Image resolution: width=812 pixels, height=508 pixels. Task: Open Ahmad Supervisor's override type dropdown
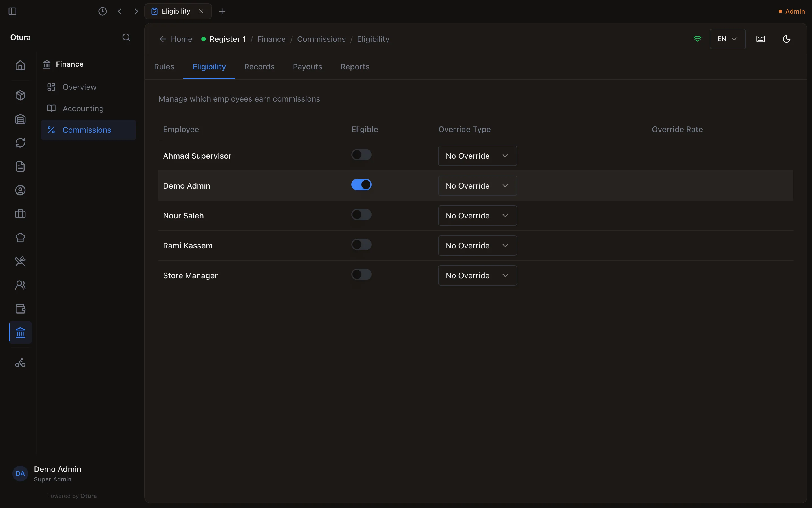(x=477, y=156)
